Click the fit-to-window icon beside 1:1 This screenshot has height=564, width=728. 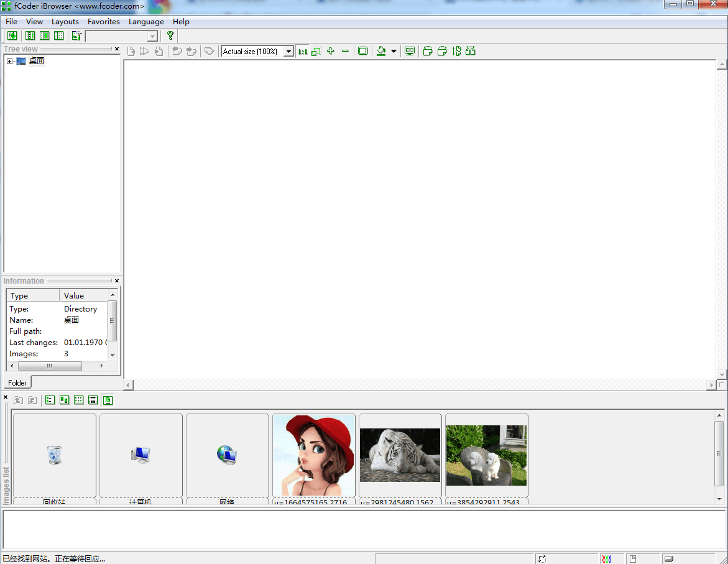316,51
